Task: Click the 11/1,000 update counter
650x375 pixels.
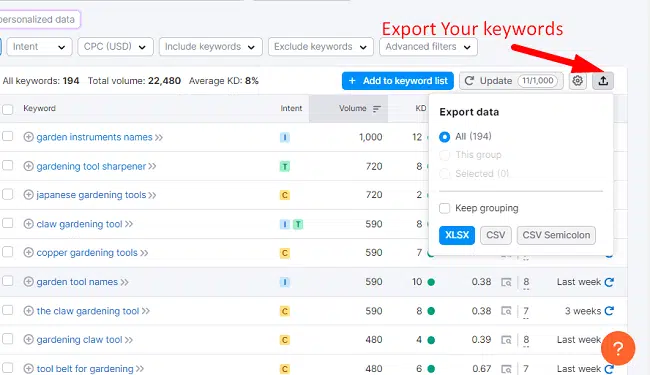Action: tap(537, 81)
